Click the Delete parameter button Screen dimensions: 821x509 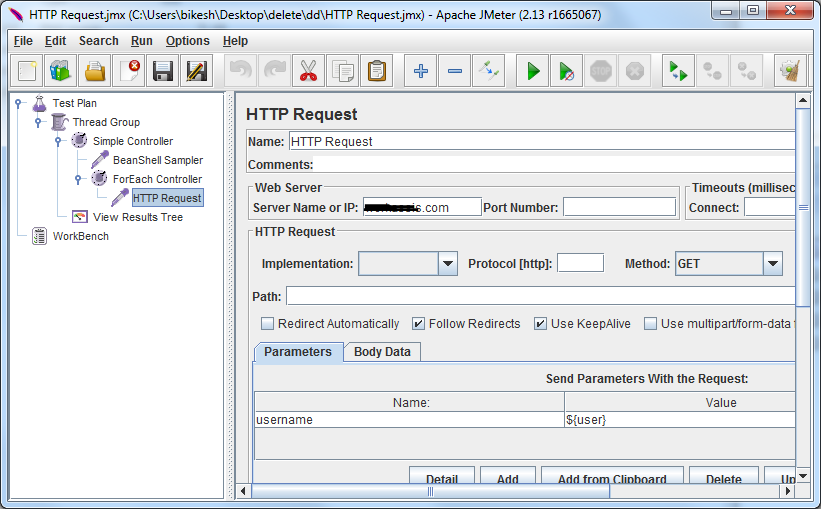724,475
